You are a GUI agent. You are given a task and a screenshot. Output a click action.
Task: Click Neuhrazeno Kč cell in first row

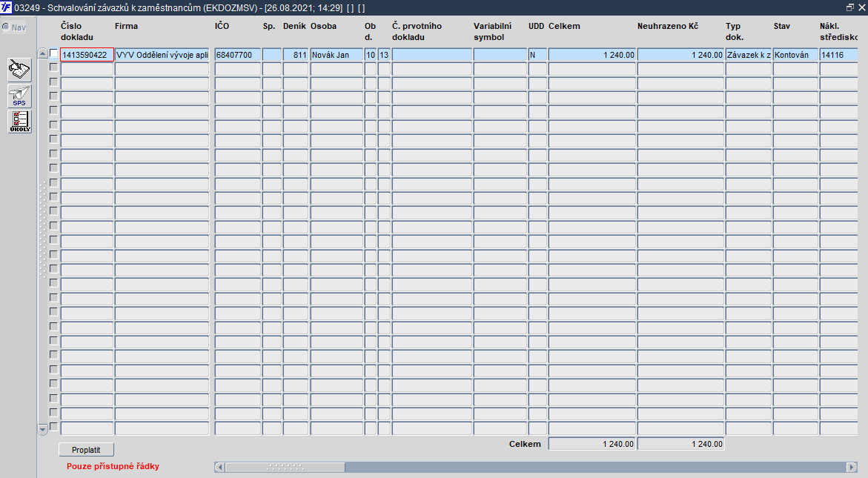coord(680,55)
